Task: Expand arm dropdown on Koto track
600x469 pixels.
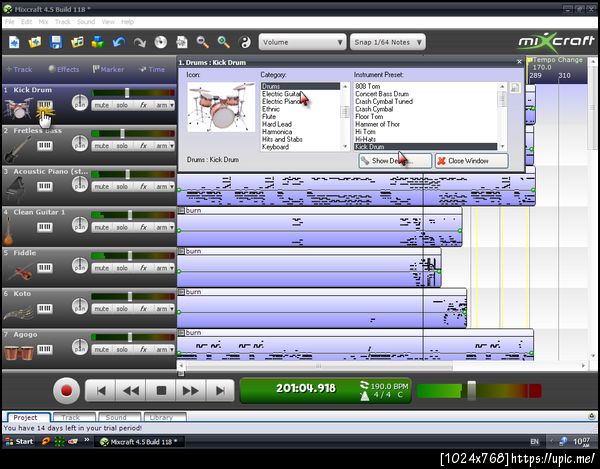Action: pyautogui.click(x=172, y=309)
